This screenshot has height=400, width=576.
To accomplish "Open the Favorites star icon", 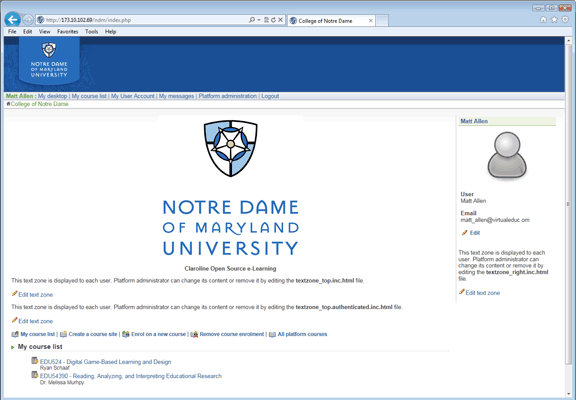I will click(x=554, y=19).
